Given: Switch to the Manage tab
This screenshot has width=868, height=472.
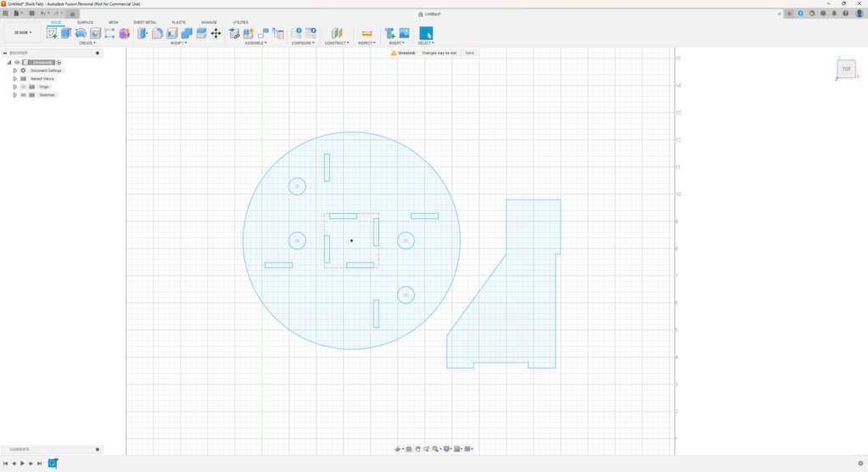Looking at the screenshot, I should coord(210,23).
